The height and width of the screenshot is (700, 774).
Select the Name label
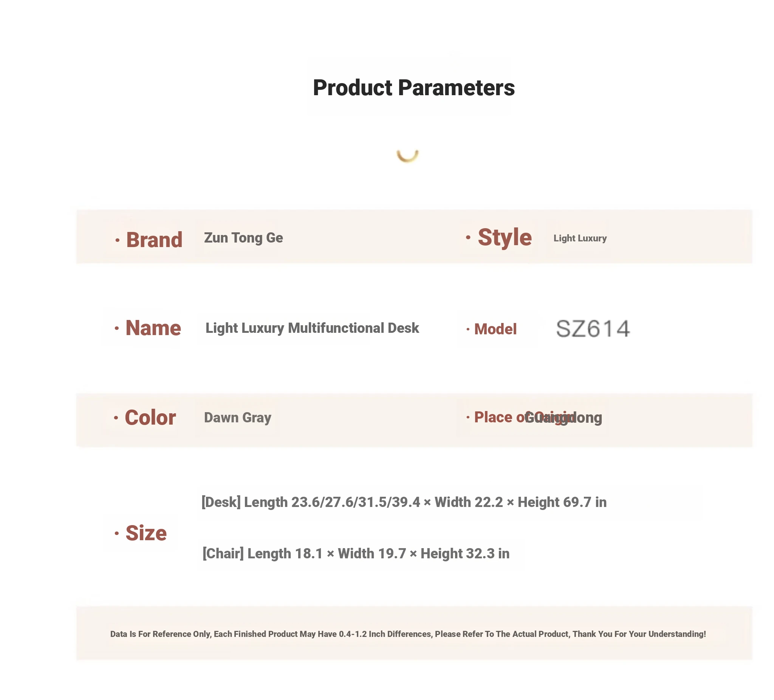[x=153, y=328]
